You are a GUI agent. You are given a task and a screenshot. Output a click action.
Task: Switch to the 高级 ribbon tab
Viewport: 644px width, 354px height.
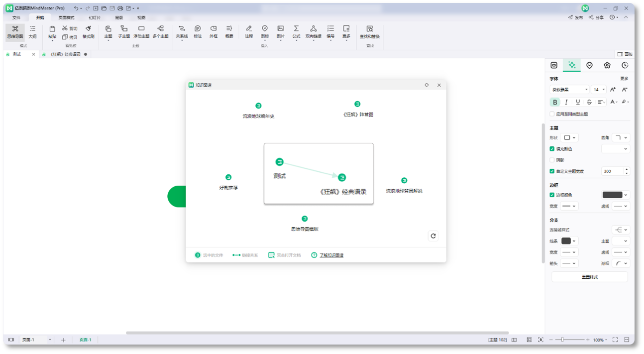[119, 17]
